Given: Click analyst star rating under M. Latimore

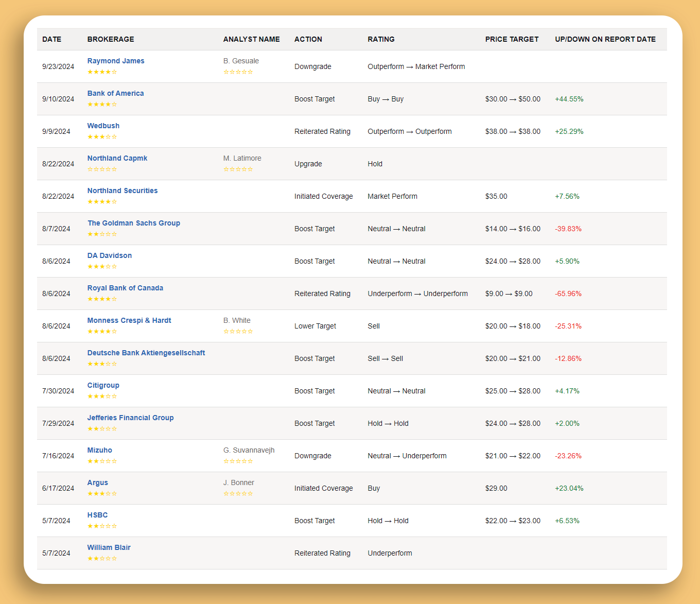Looking at the screenshot, I should [x=238, y=169].
